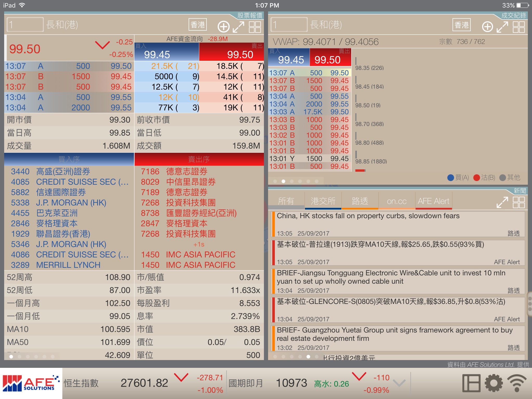Tap the 13:04 A 2000 99.55 trade in quote panel
Screen dimensions: 532x399
tap(69, 108)
